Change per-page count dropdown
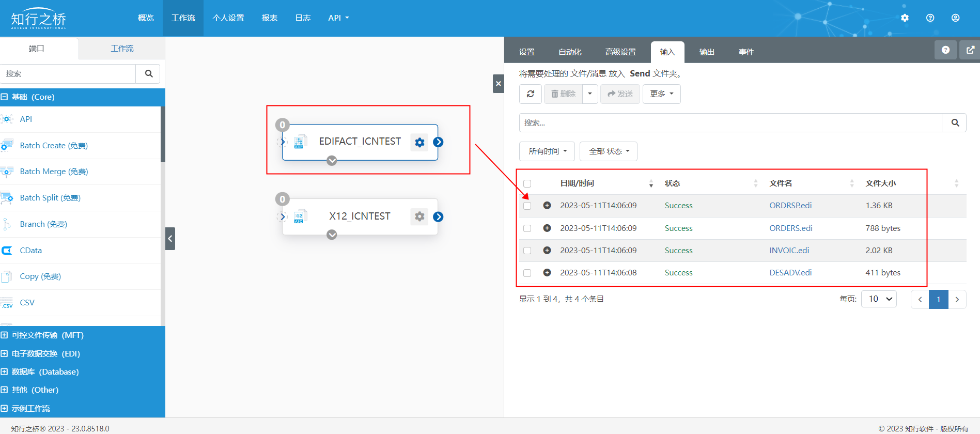This screenshot has width=980, height=434. [879, 299]
